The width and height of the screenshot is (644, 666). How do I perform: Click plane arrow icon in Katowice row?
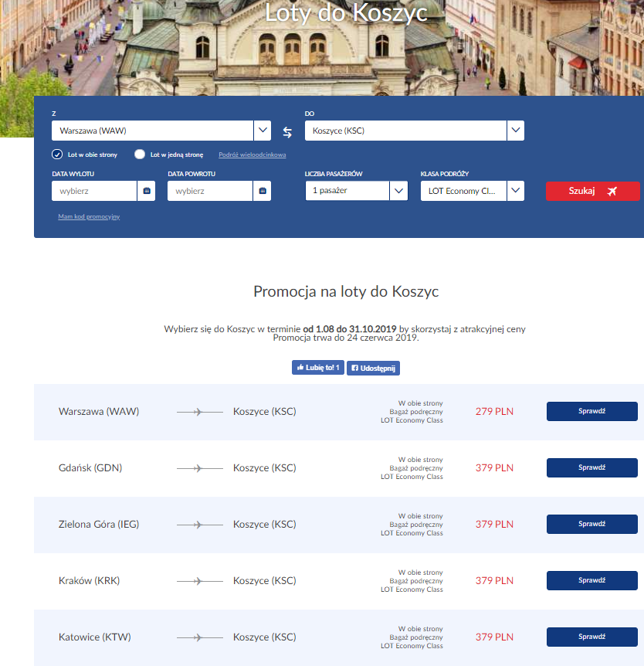point(199,637)
